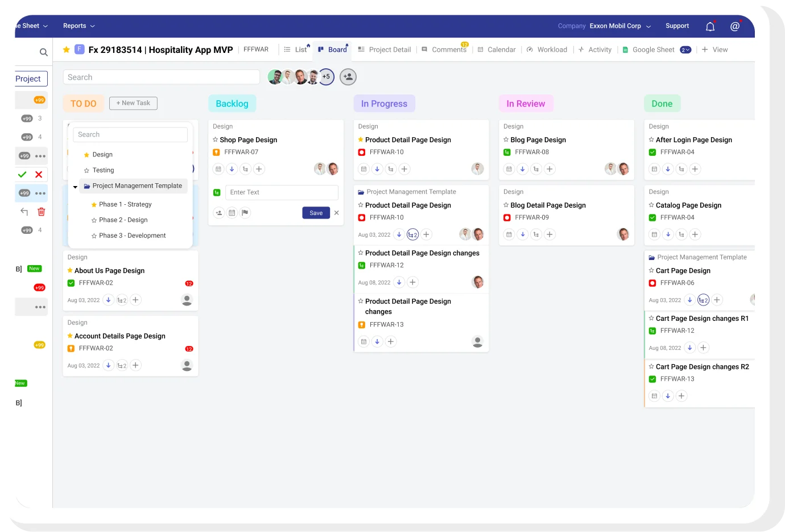This screenshot has height=532, width=785.
Task: Click the subtask icon on Shop Page Design card
Action: coord(245,169)
